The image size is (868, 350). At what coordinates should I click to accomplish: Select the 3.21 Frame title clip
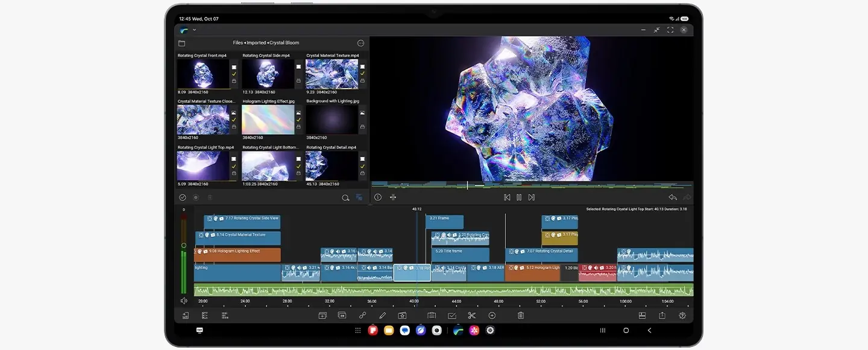[445, 221]
